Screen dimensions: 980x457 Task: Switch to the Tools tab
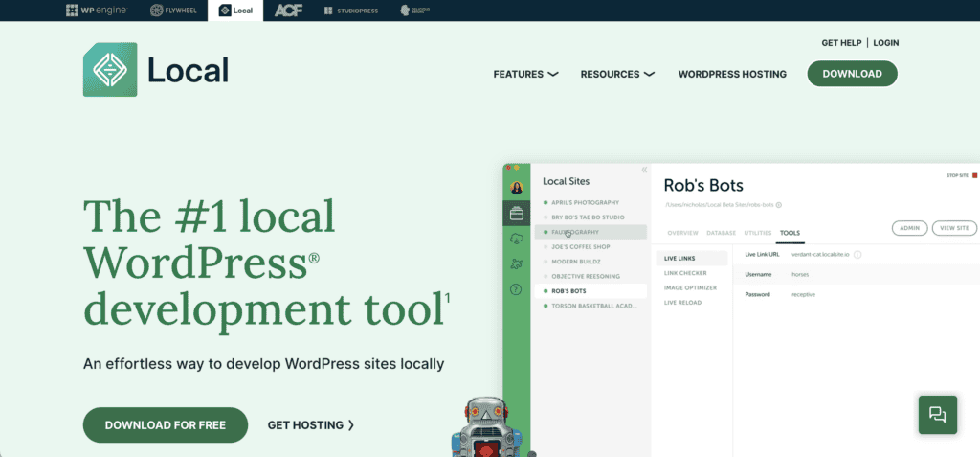(x=790, y=233)
